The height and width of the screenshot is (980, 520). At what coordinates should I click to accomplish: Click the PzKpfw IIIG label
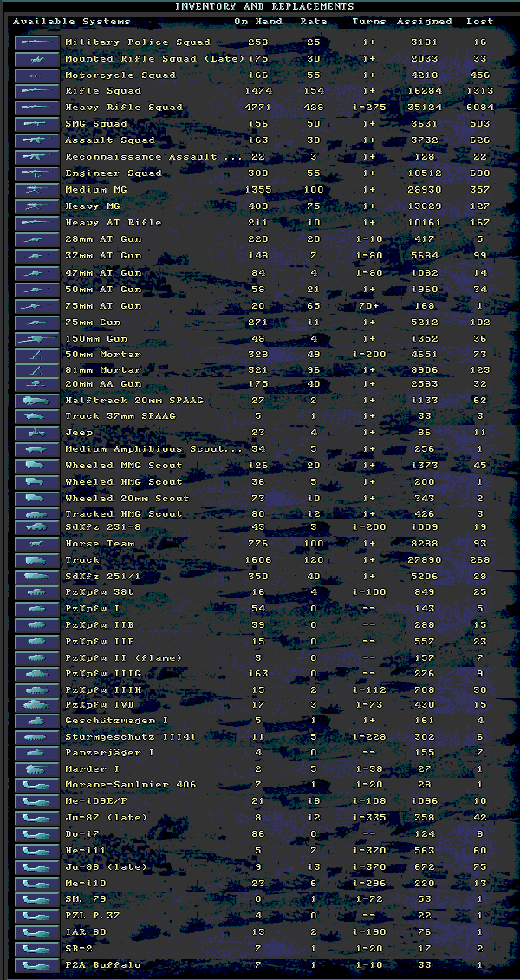[x=103, y=673]
